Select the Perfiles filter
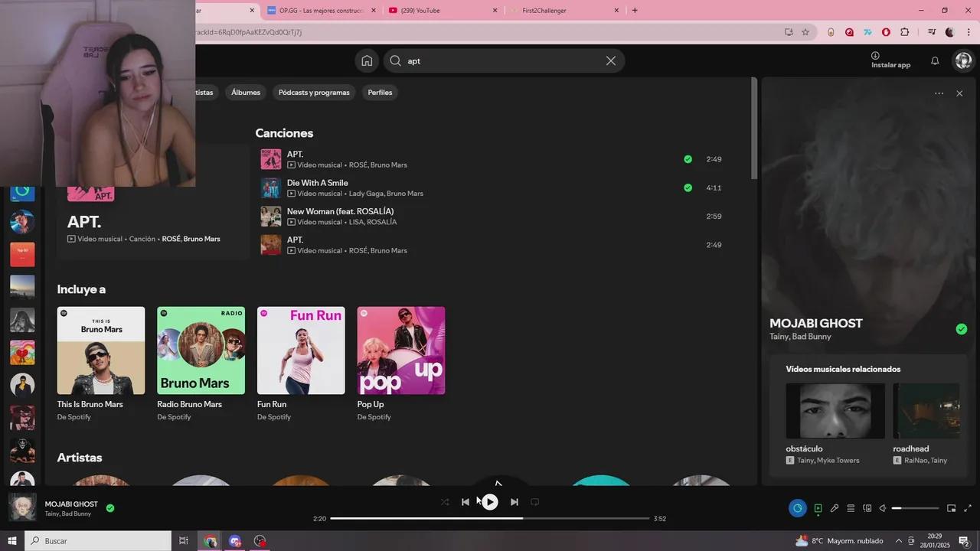 (x=380, y=93)
